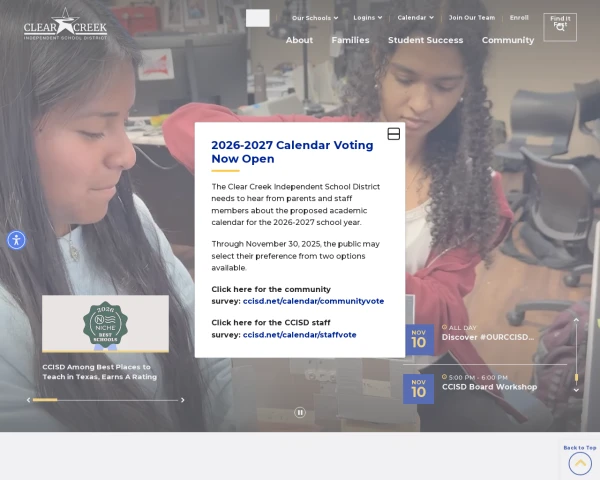Screen dimensions: 600x480
Task: Click the news carousel progress bar
Action: tap(105, 400)
